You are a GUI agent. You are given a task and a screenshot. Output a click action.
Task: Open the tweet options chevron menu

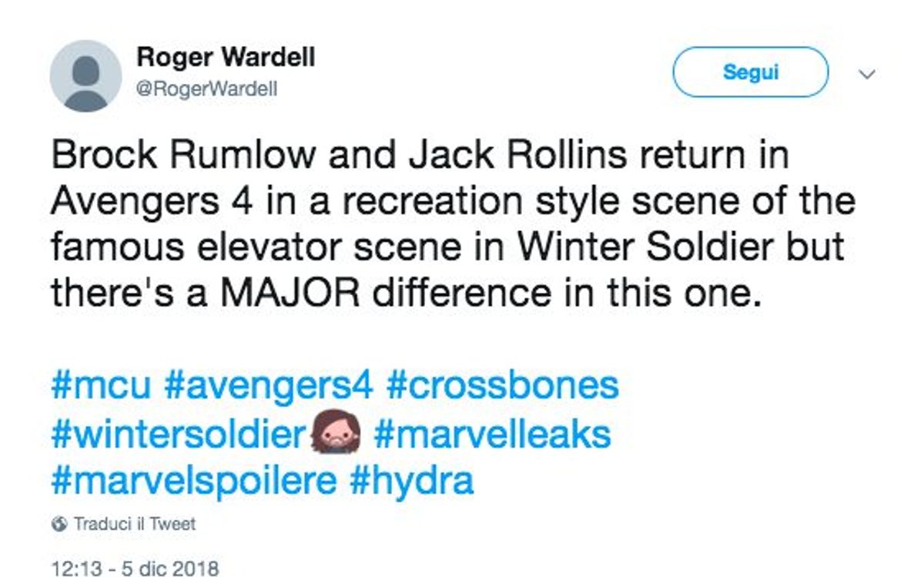867,75
